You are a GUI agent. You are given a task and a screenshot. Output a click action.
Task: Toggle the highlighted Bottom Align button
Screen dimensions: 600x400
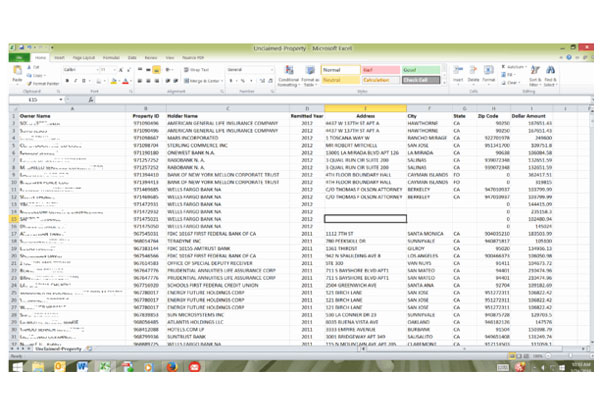tap(157, 70)
